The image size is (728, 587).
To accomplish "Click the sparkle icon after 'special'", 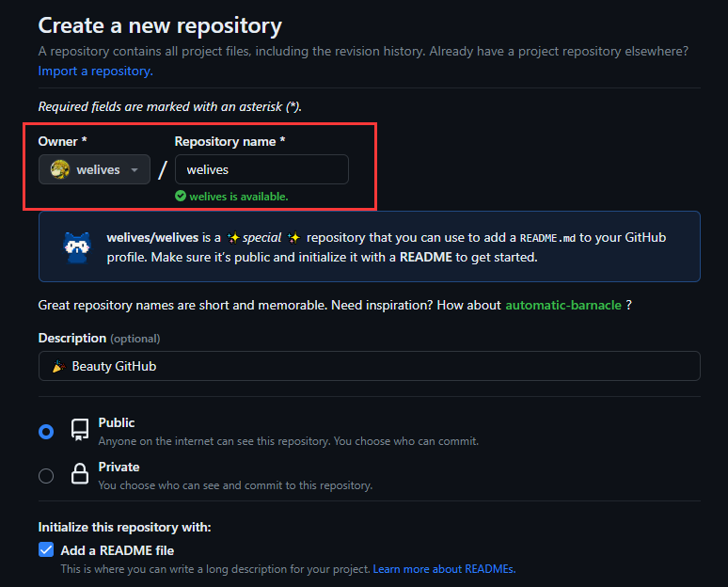I will 293,238.
